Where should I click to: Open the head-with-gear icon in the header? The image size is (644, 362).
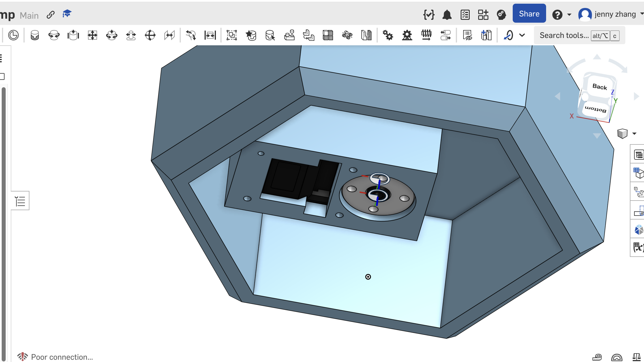501,14
